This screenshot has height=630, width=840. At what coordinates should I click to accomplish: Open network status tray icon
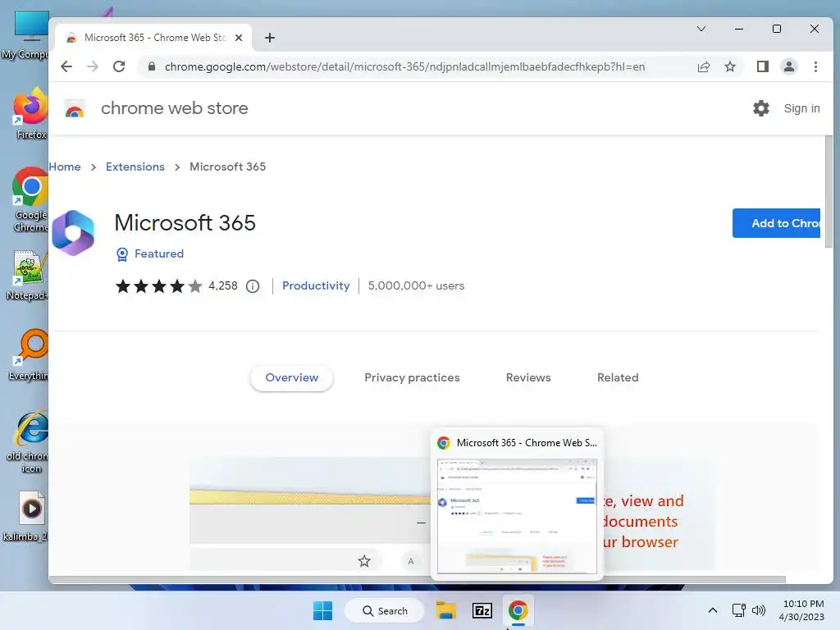739,610
